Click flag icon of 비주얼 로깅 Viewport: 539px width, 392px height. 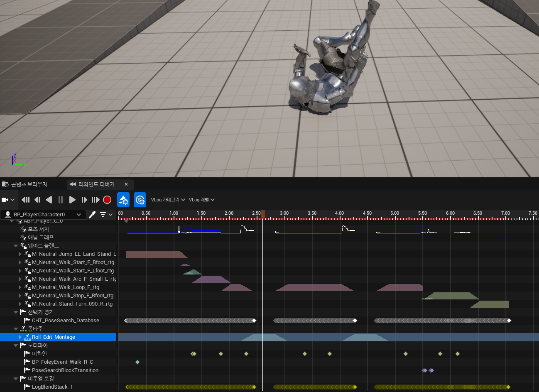tap(23, 378)
